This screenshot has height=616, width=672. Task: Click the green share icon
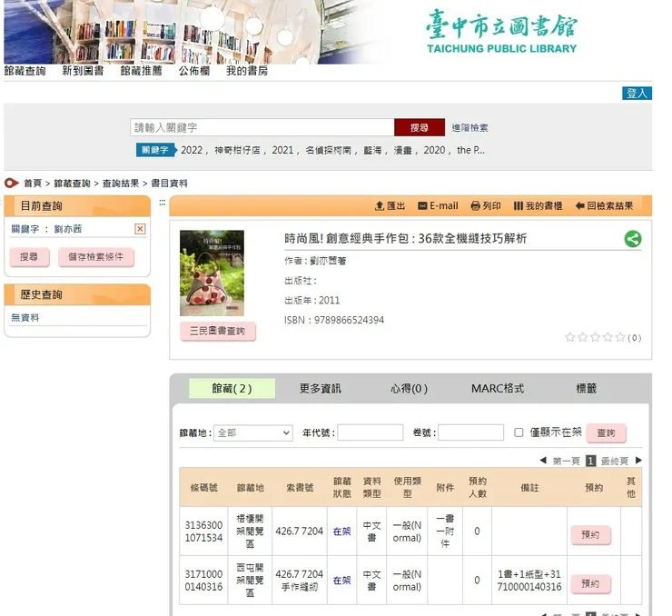point(633,239)
